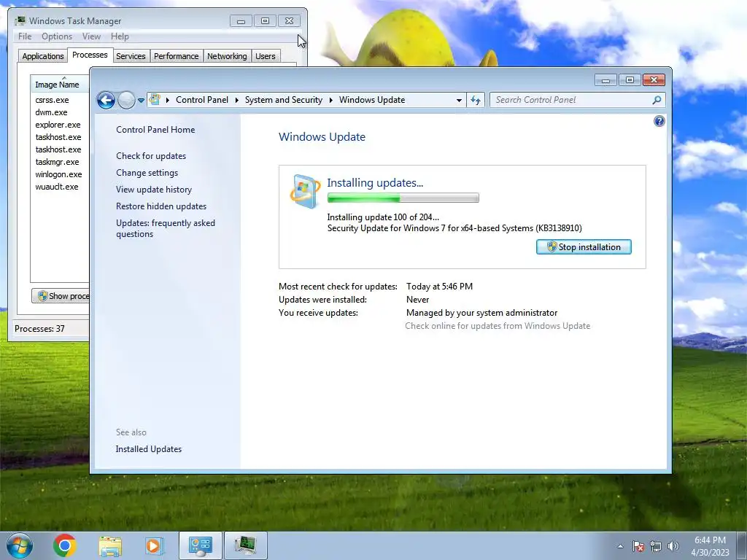Expand the chevron after System and Security
The width and height of the screenshot is (747, 560).
[330, 100]
